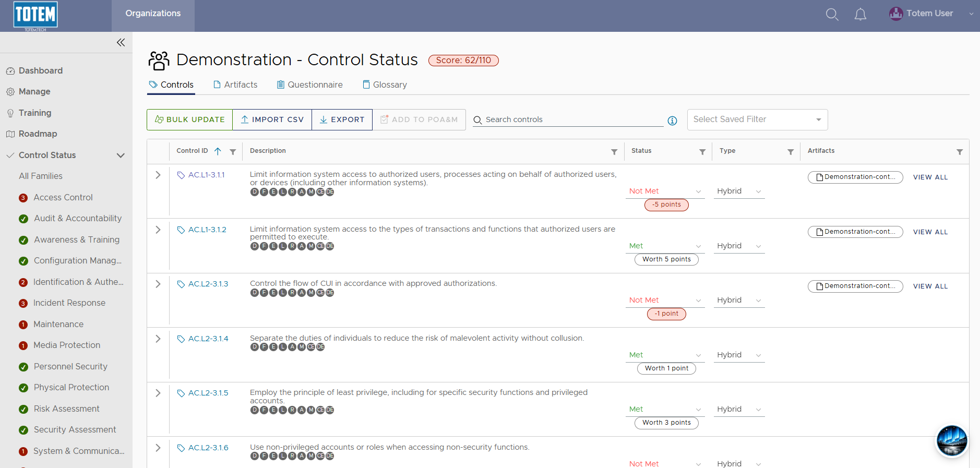Click the EXPORT button
The image size is (980, 468).
[342, 119]
